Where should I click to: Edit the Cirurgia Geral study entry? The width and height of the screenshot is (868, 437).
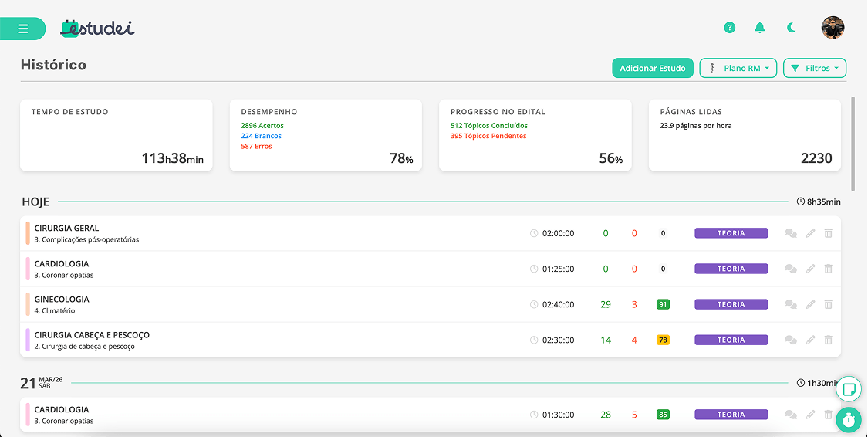[810, 233]
